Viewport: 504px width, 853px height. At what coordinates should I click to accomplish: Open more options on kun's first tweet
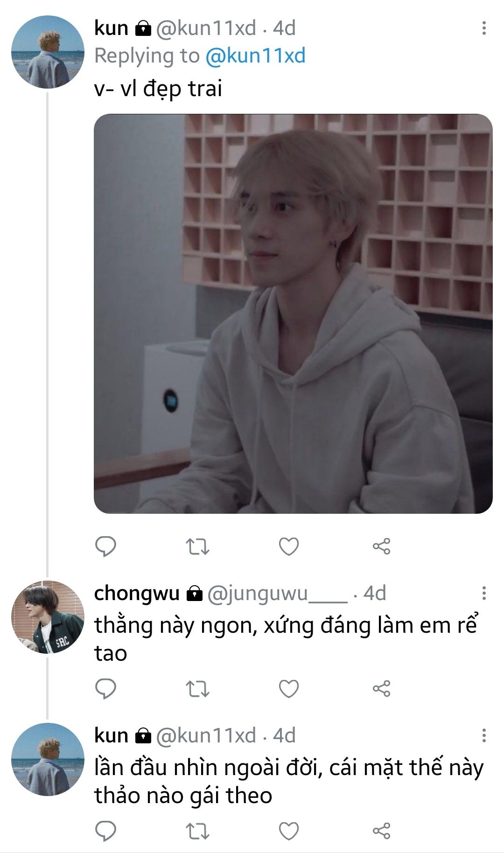(x=484, y=28)
